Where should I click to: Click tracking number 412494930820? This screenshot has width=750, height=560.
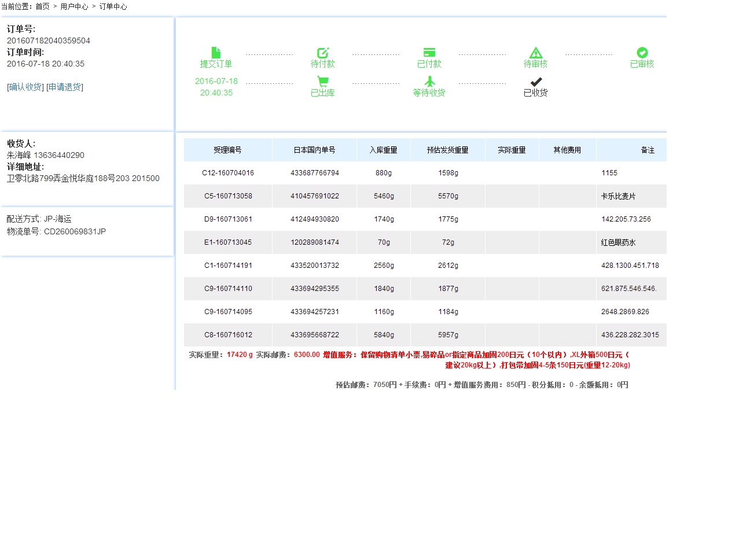(x=315, y=219)
